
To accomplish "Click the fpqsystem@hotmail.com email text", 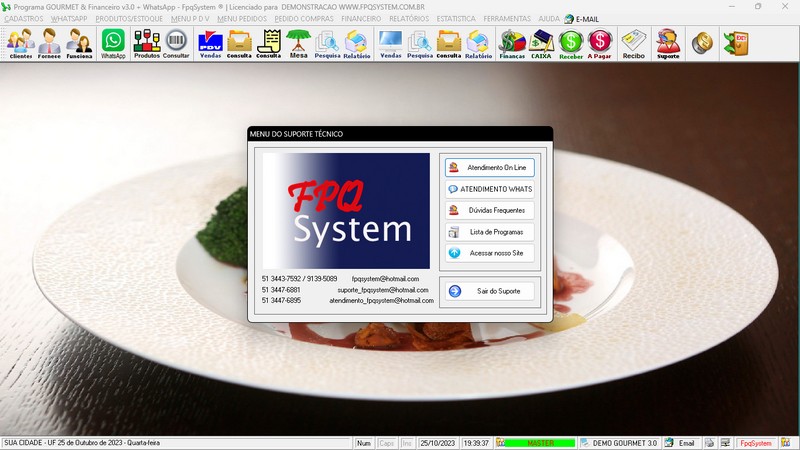I will [x=385, y=279].
